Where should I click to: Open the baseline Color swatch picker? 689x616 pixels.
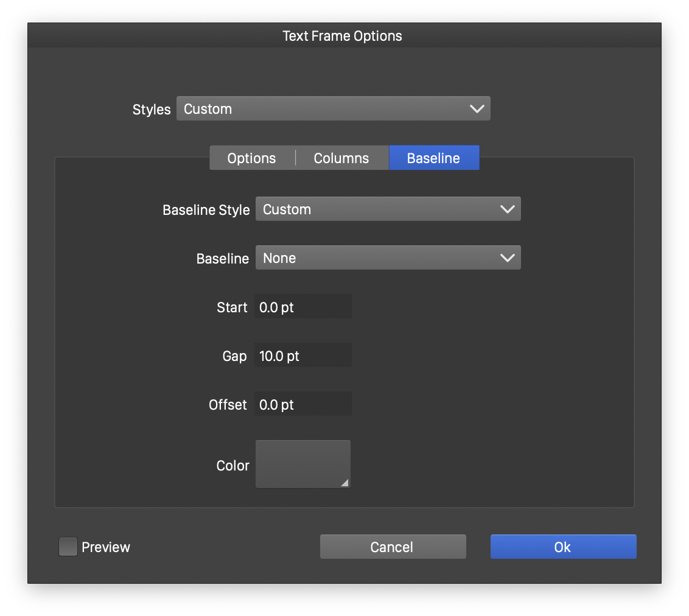click(x=303, y=464)
